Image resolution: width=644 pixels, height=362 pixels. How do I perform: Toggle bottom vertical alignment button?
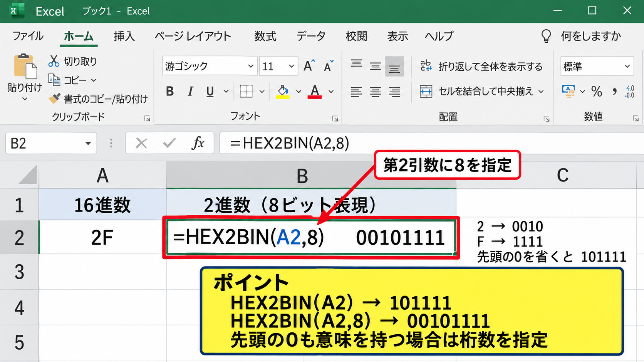[394, 67]
